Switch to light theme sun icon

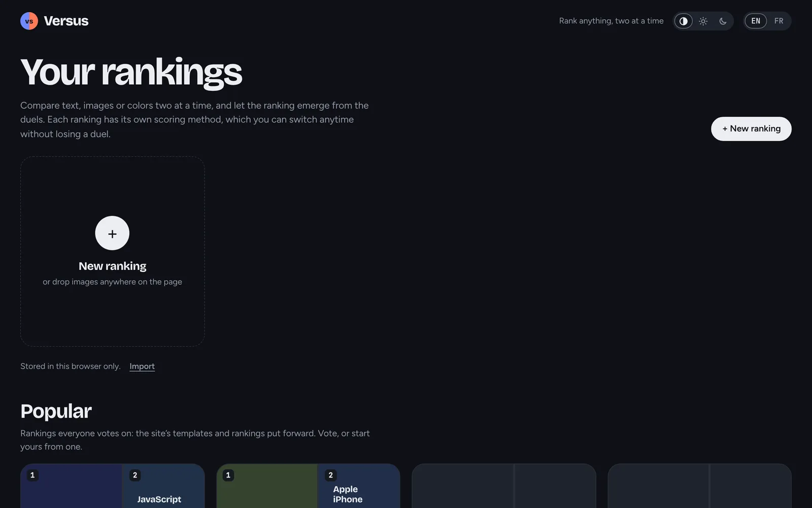(703, 21)
